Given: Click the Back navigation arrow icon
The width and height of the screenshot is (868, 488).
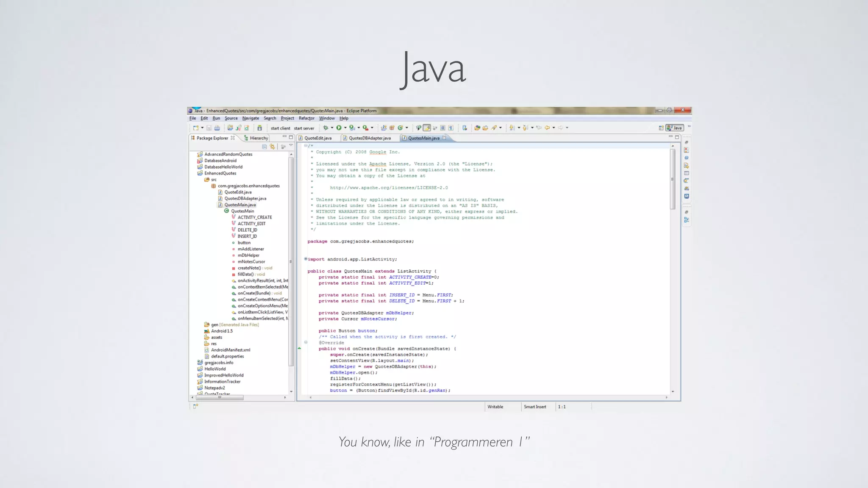Looking at the screenshot, I should [547, 128].
